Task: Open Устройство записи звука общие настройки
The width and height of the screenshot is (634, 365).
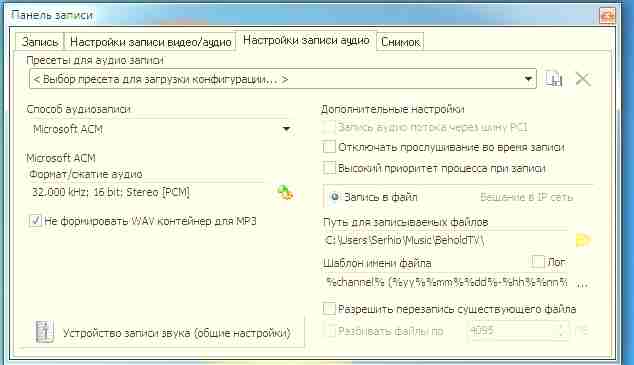Action: (x=162, y=332)
